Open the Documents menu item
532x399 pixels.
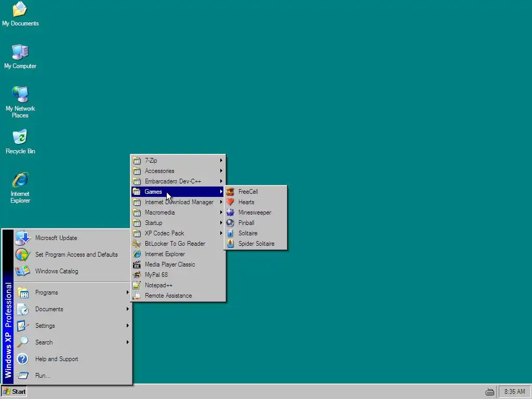tap(72, 309)
